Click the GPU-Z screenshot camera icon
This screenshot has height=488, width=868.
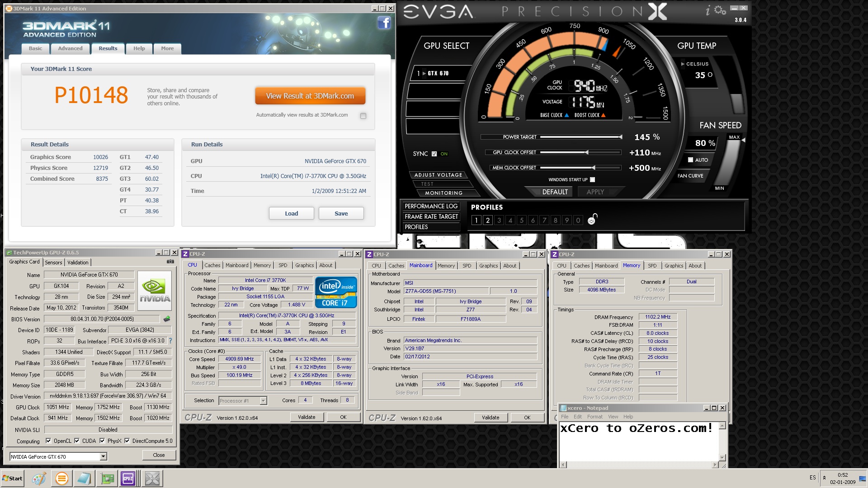point(170,262)
